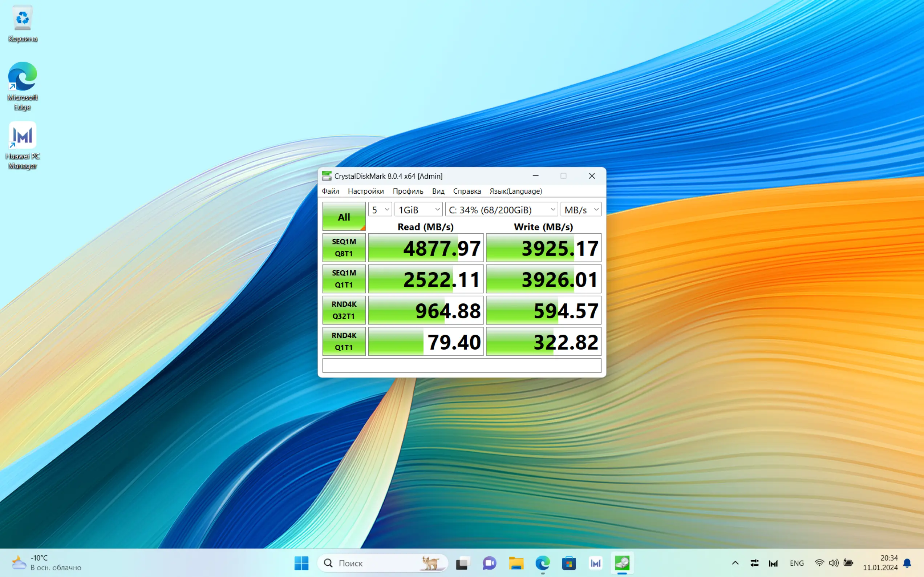The image size is (924, 577).
Task: Click the Microsoft Edge desktop shortcut
Action: point(23,85)
